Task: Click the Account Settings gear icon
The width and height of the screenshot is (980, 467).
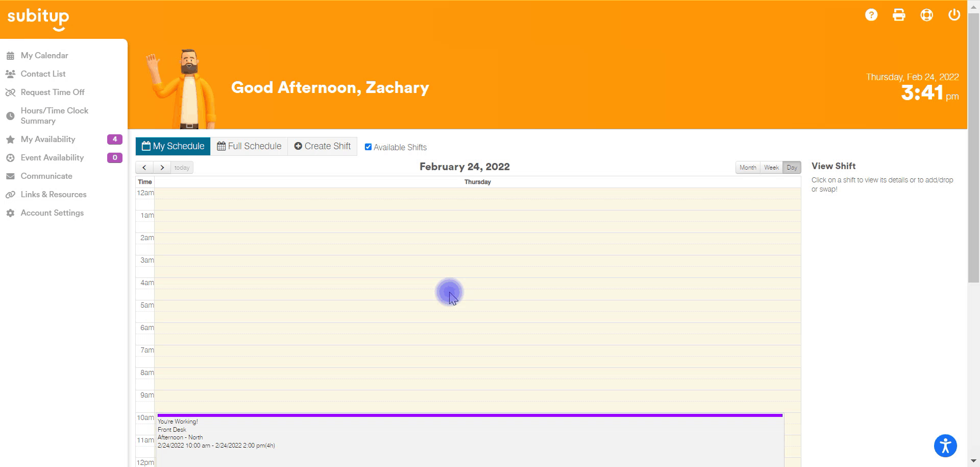Action: pyautogui.click(x=10, y=213)
